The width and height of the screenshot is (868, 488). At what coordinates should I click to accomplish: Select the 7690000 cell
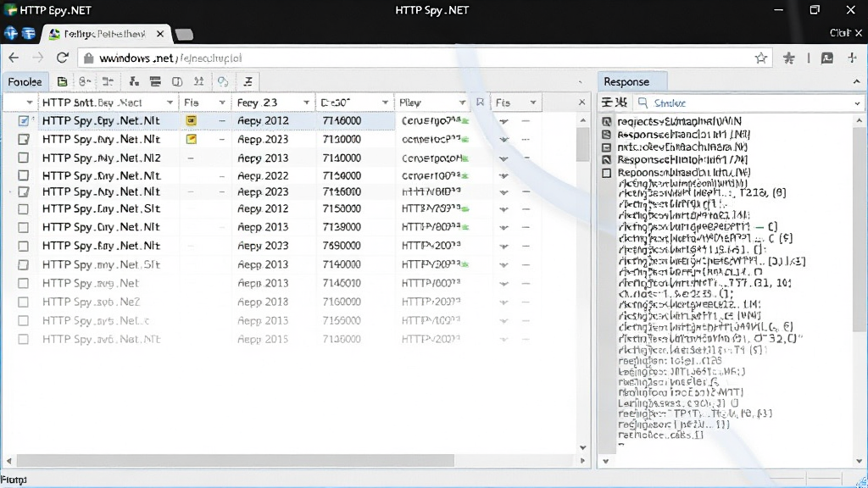342,246
